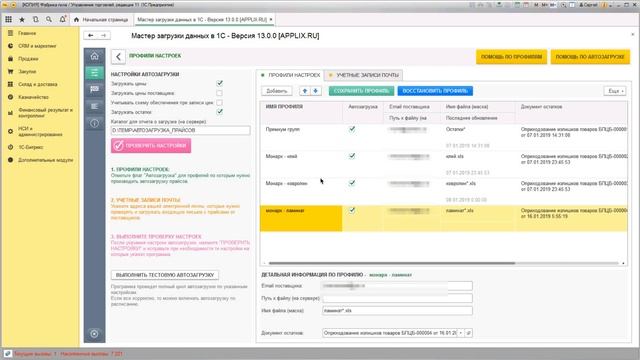This screenshot has height=360, width=640.
Task: Move profile up with blue up arrow
Action: [x=304, y=91]
